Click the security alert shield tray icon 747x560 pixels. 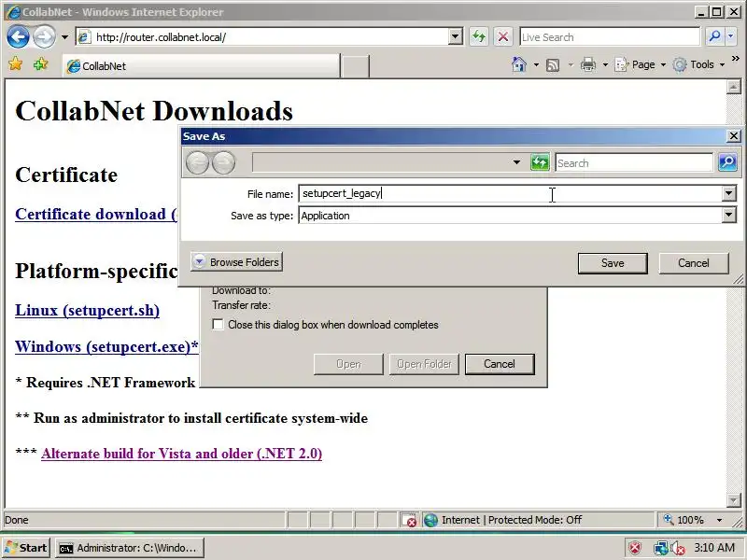[635, 548]
